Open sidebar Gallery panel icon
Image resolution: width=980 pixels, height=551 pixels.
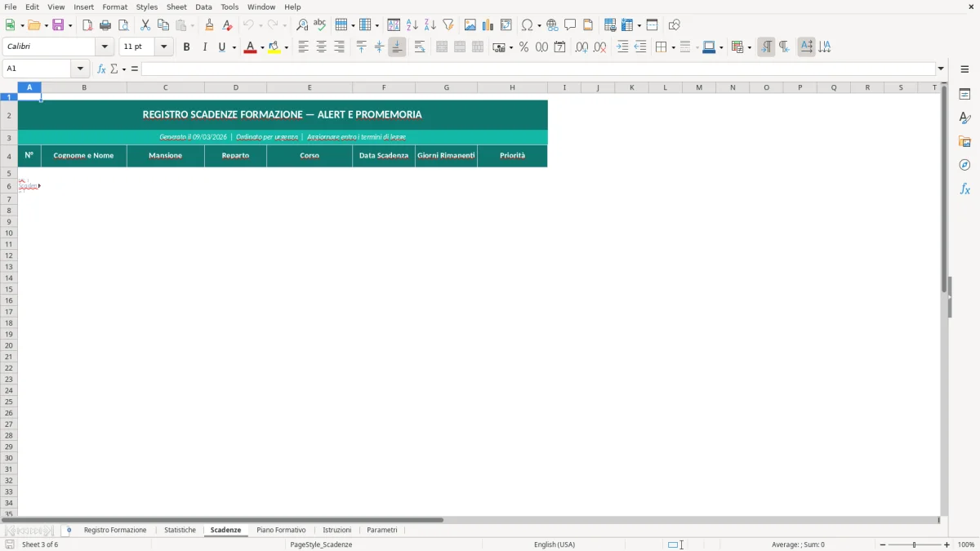coord(964,142)
